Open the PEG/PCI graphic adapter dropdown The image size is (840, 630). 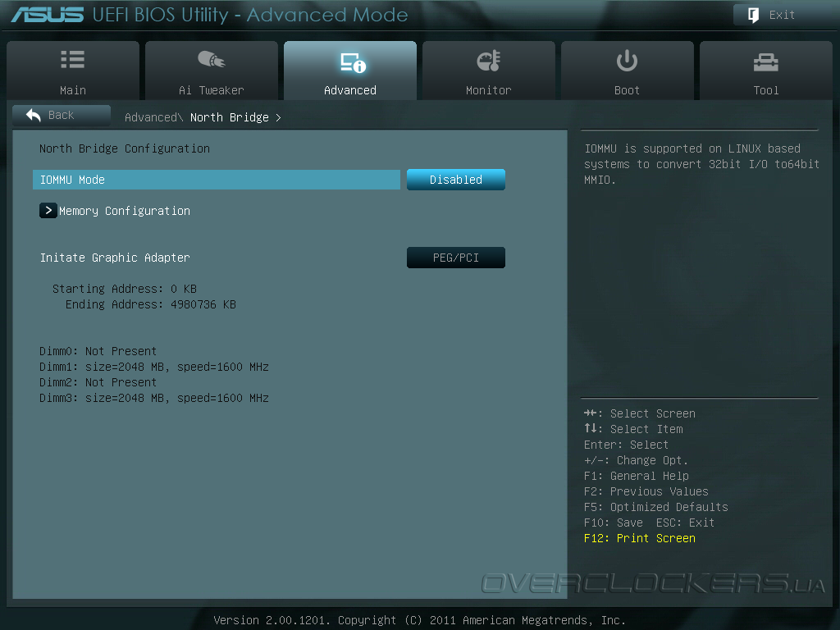click(x=456, y=258)
